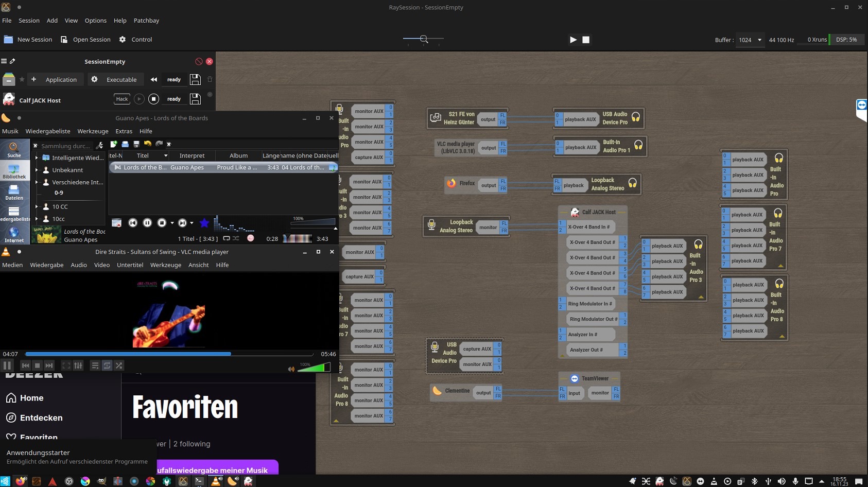This screenshot has width=868, height=487.
Task: Toggle VLC loop mode
Action: tap(107, 366)
